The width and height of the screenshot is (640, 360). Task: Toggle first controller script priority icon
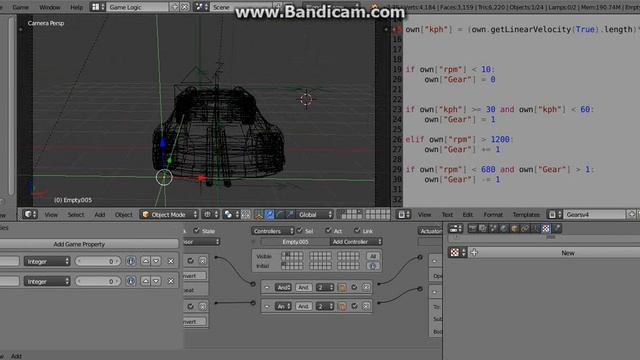click(342, 287)
